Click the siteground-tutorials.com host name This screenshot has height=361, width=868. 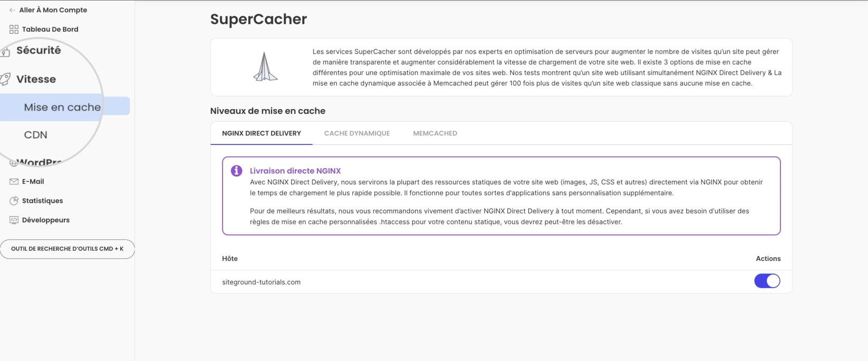(261, 282)
